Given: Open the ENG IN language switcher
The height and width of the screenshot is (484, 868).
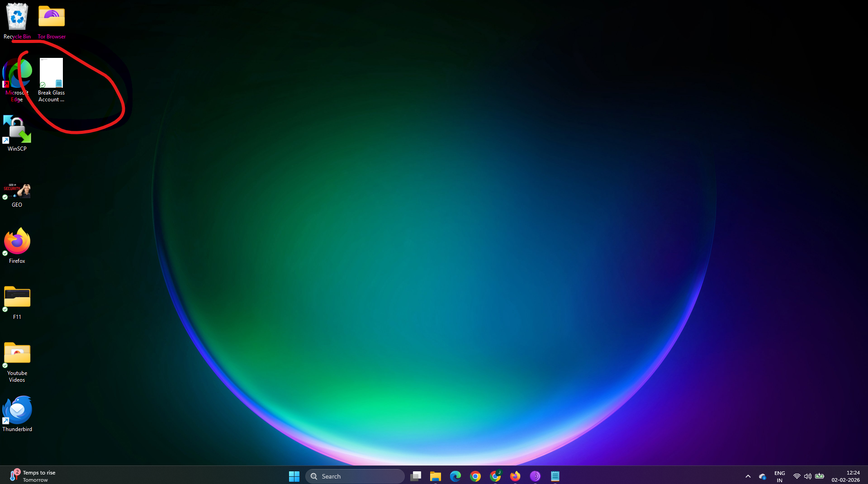Looking at the screenshot, I should pyautogui.click(x=779, y=476).
